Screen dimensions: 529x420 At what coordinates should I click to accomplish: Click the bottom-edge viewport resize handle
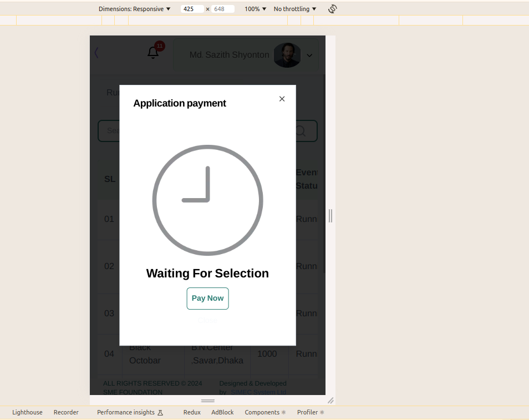pyautogui.click(x=208, y=401)
